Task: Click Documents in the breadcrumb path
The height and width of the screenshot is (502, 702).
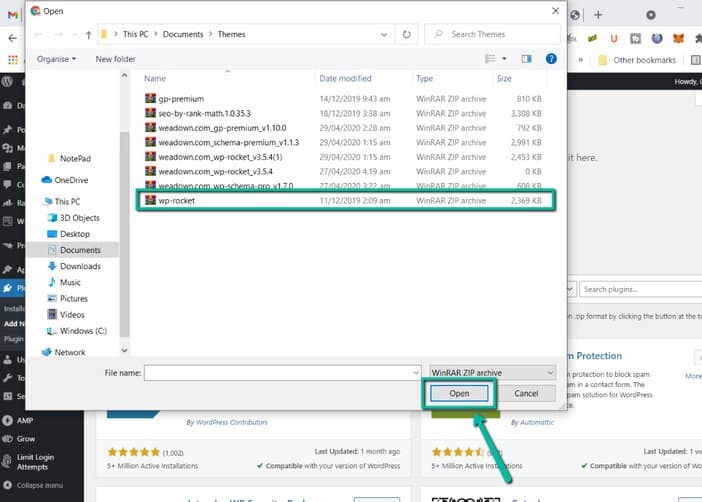Action: coord(183,34)
